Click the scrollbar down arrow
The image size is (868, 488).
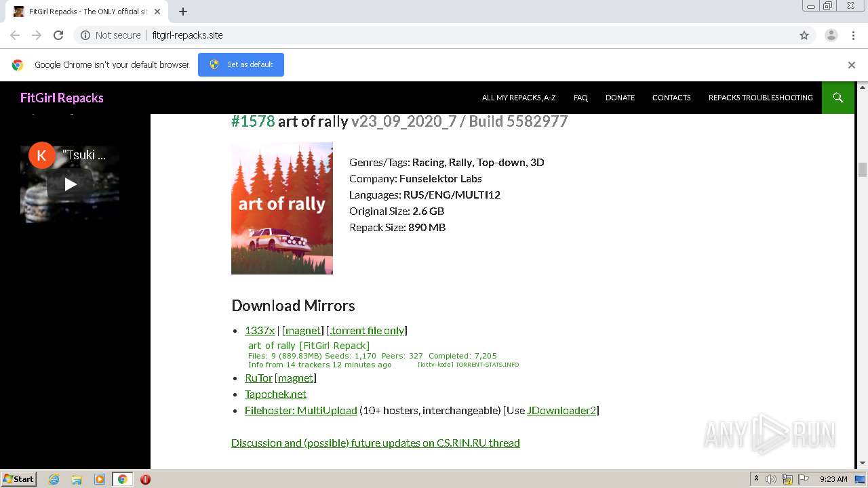click(x=863, y=463)
